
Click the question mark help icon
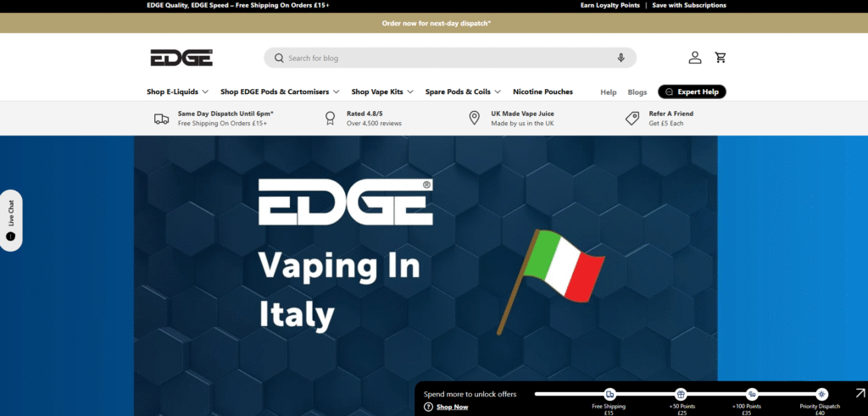click(x=428, y=407)
